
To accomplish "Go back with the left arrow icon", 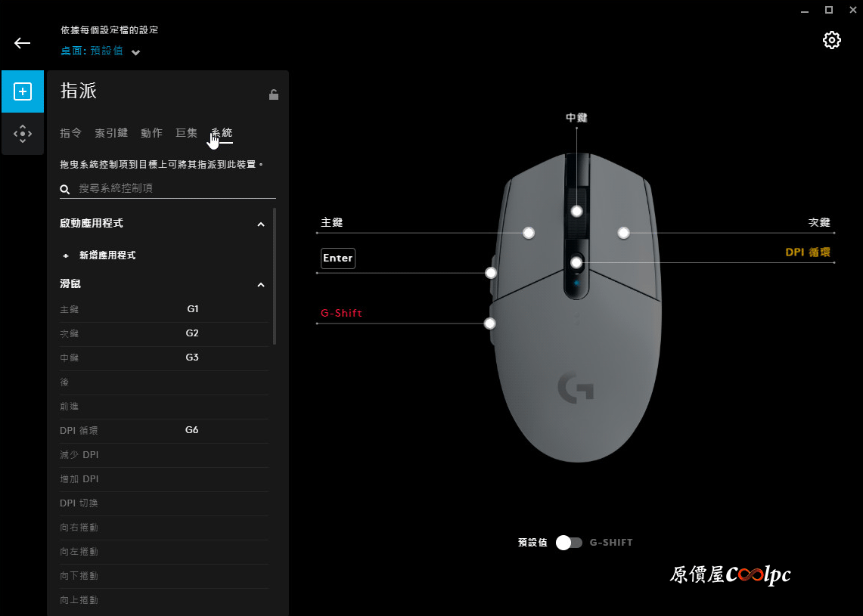I will coord(22,43).
